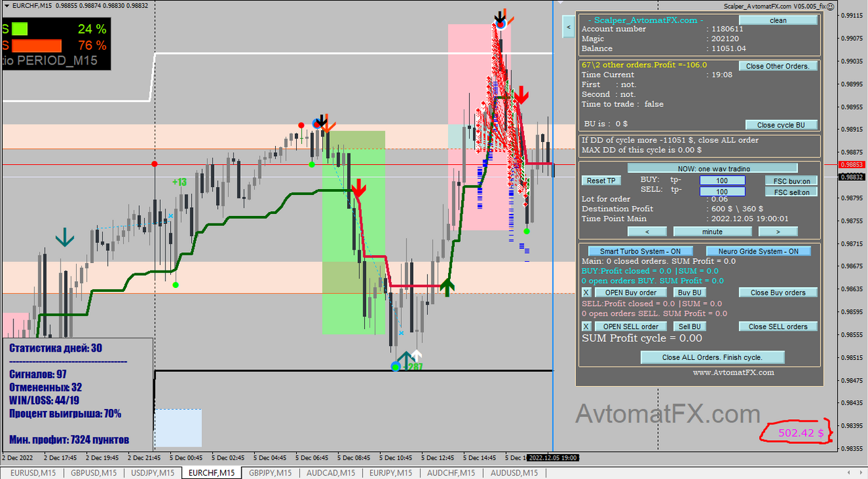The height and width of the screenshot is (479, 868).
Task: Switch to the AUDCHF,M15 chart tab
Action: [452, 473]
